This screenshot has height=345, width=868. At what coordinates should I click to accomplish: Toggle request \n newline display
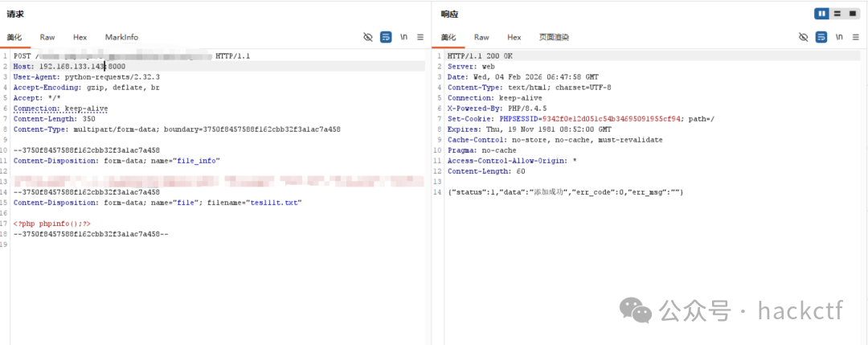coord(404,37)
